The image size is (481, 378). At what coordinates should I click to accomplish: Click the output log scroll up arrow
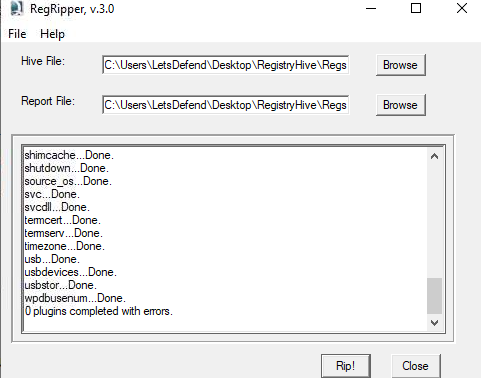tap(434, 156)
